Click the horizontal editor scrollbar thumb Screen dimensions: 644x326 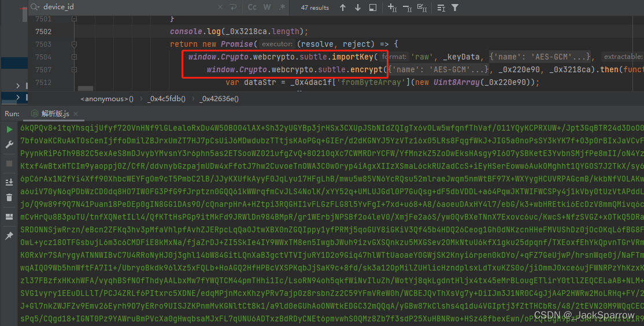(x=86, y=88)
